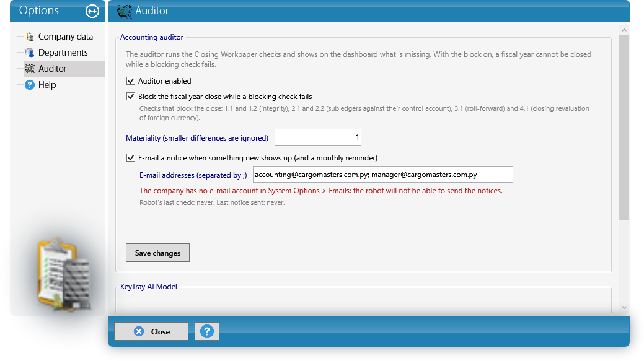Click the scrollbar down arrow
The width and height of the screenshot is (644, 361).
point(624,307)
